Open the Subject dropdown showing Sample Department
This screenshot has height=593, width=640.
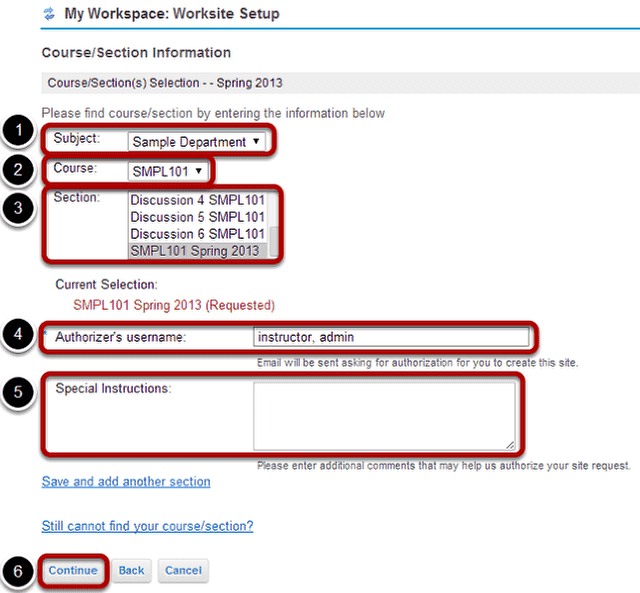197,142
